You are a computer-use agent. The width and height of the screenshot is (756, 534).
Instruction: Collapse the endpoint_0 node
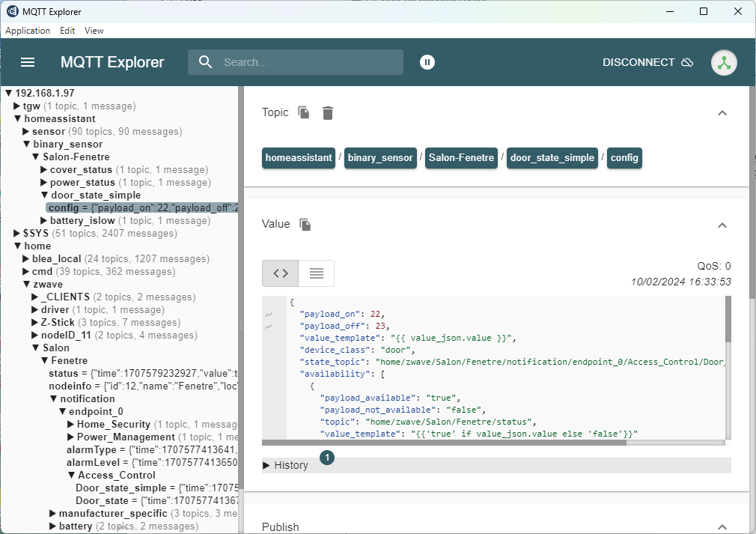63,411
